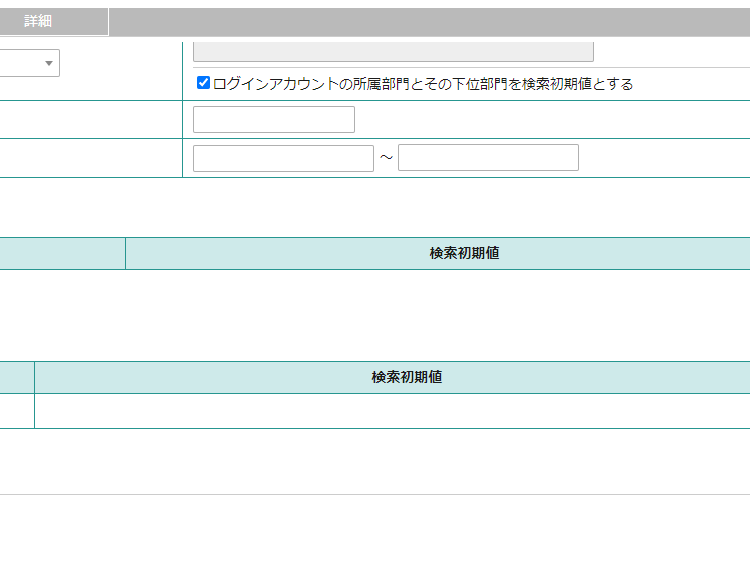This screenshot has height=578, width=750.
Task: Click the cell area right of the short text field
Action: 550,119
